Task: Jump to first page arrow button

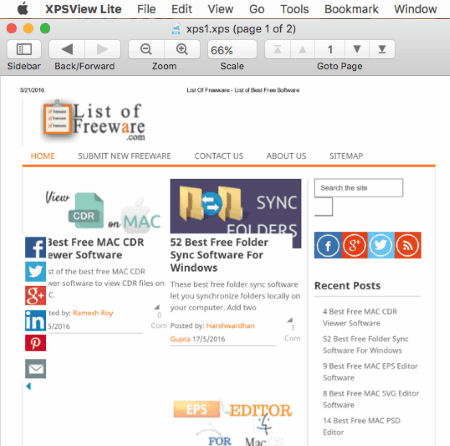Action: pyautogui.click(x=277, y=49)
